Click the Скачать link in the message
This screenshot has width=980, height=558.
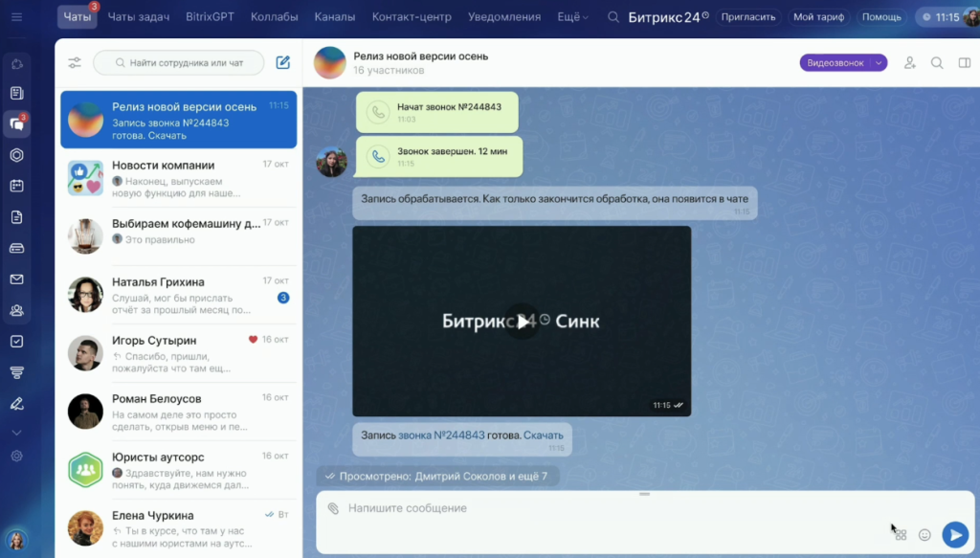pyautogui.click(x=543, y=435)
